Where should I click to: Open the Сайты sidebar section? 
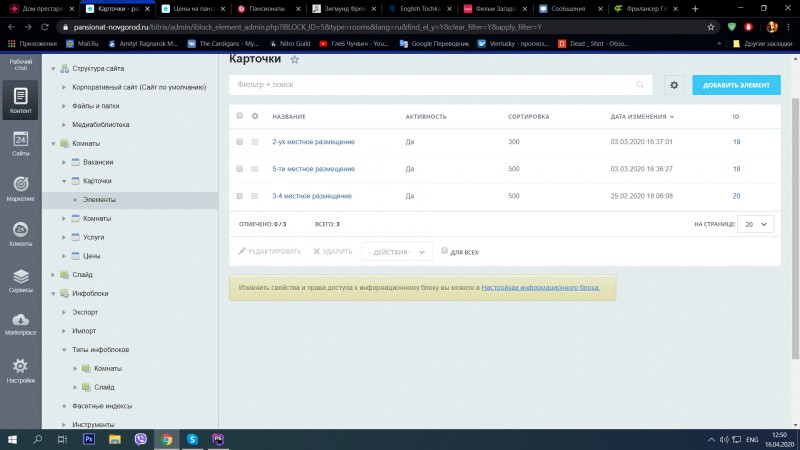pos(20,143)
